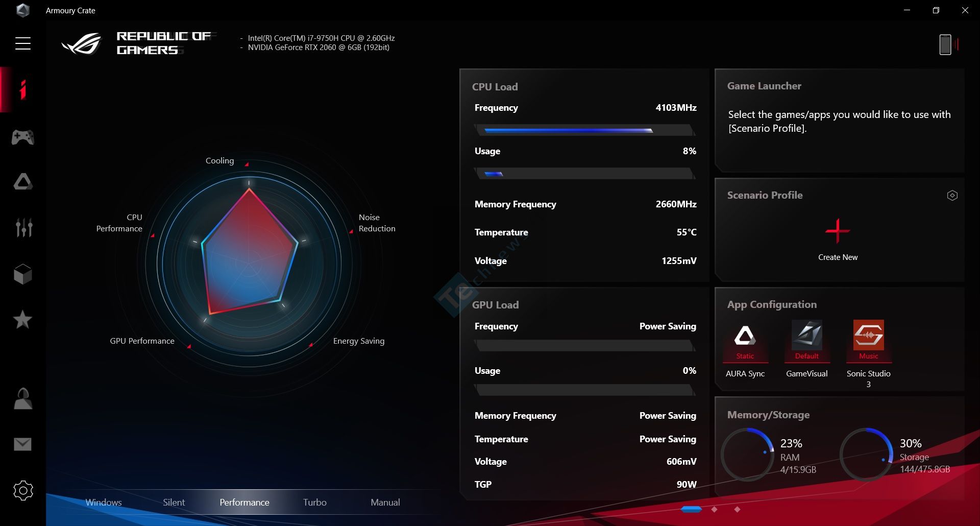Select the Turbo operating mode

(315, 503)
